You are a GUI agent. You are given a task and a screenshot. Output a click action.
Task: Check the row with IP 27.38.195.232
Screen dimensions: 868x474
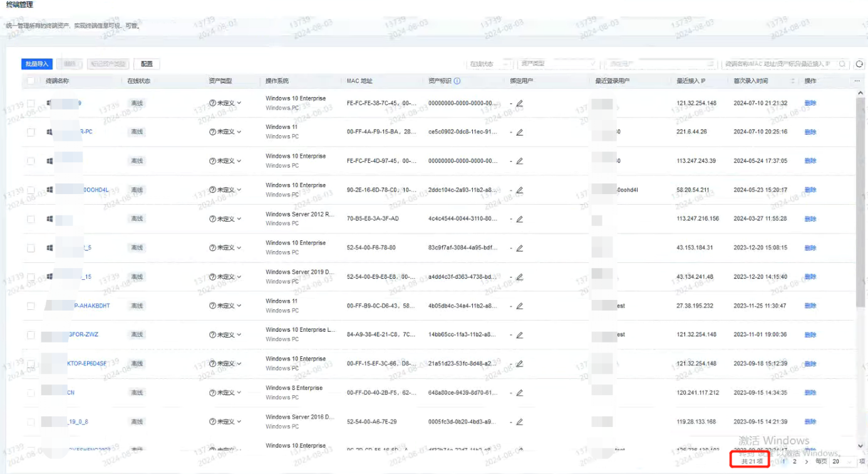tap(31, 306)
